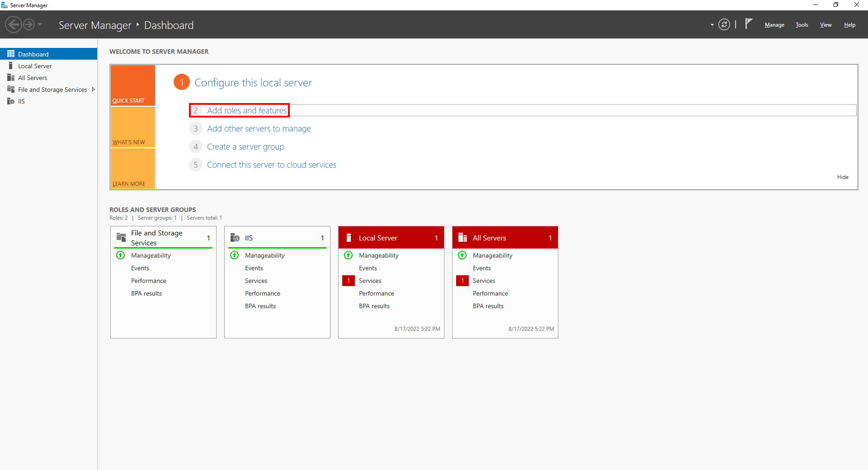The width and height of the screenshot is (868, 470).
Task: Click green Manageability icon in All Servers tile
Action: pyautogui.click(x=462, y=255)
